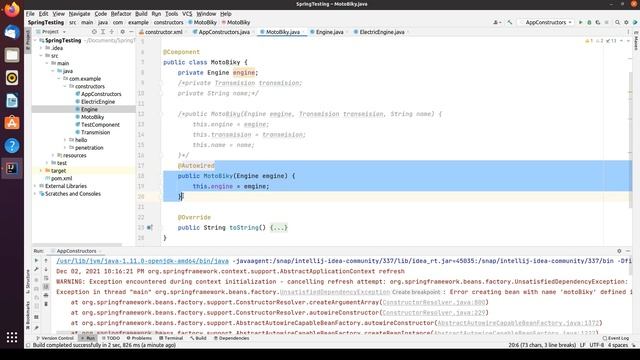This screenshot has width=640, height=360.
Task: Open the TODO tool window
Action: (x=111, y=338)
